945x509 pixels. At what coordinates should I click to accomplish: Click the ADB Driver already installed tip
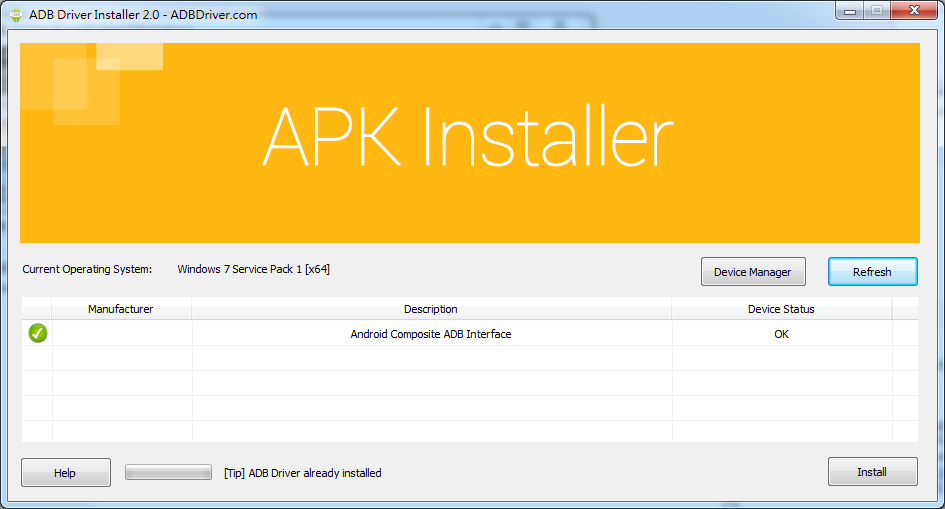[303, 473]
